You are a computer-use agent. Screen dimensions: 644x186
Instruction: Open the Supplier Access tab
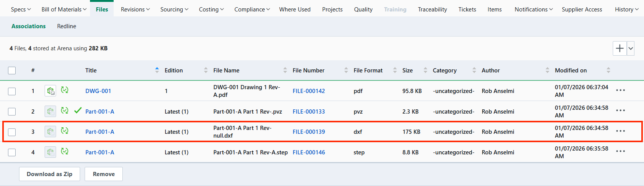pyautogui.click(x=582, y=9)
